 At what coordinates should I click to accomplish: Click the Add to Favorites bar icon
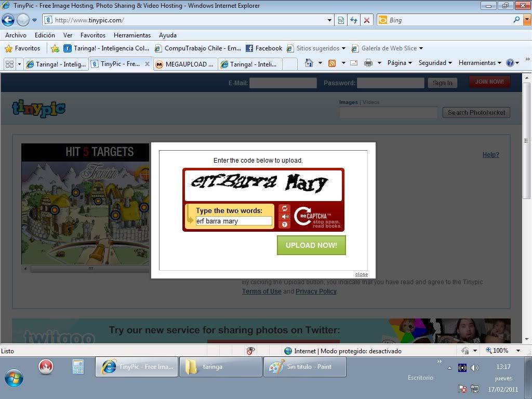55,48
